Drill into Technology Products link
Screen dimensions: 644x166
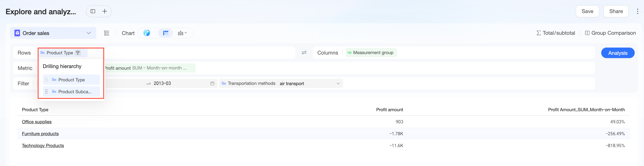(x=43, y=146)
